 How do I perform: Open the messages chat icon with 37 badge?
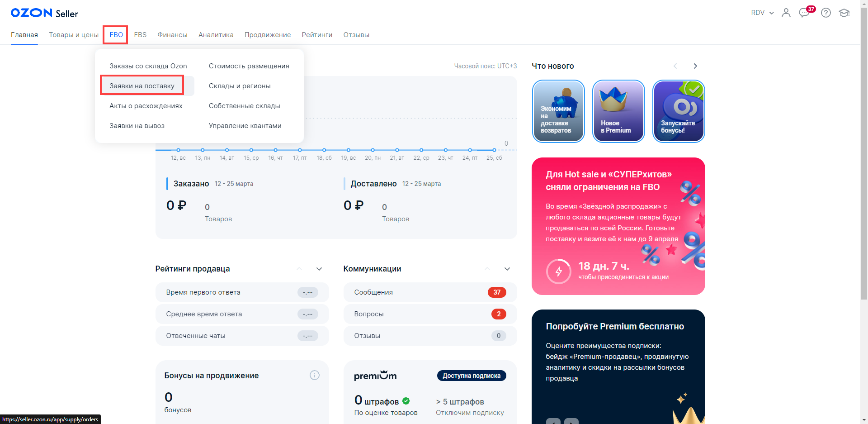805,13
